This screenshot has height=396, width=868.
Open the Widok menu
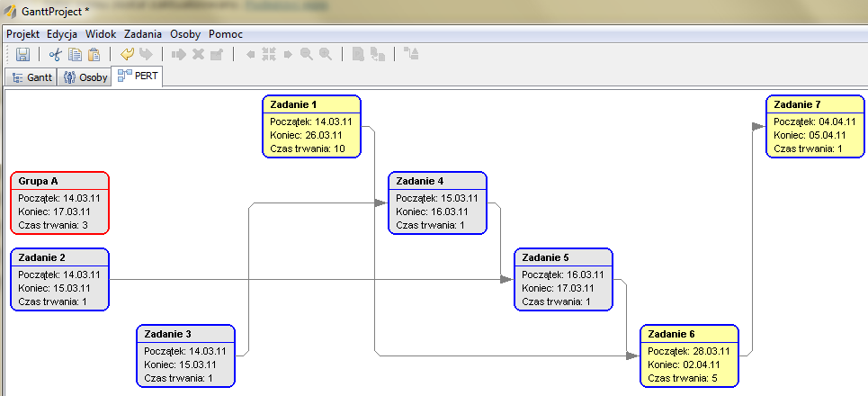coord(101,33)
